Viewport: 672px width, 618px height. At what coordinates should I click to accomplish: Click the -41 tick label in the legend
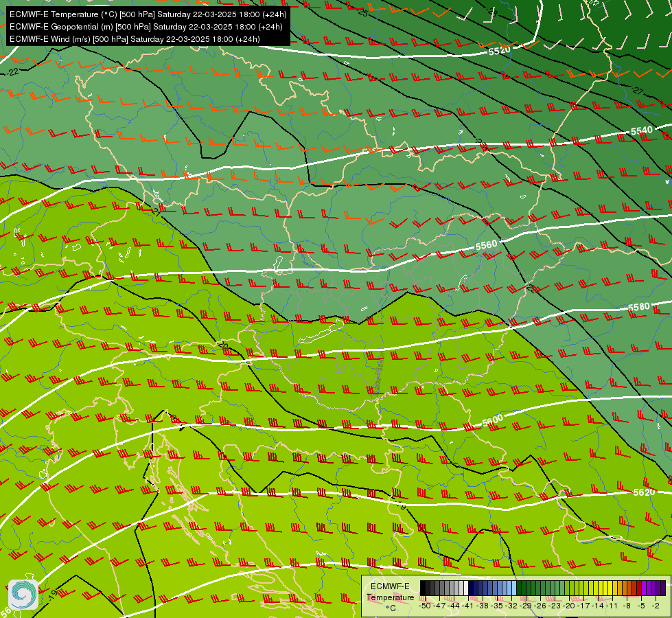pyautogui.click(x=467, y=606)
